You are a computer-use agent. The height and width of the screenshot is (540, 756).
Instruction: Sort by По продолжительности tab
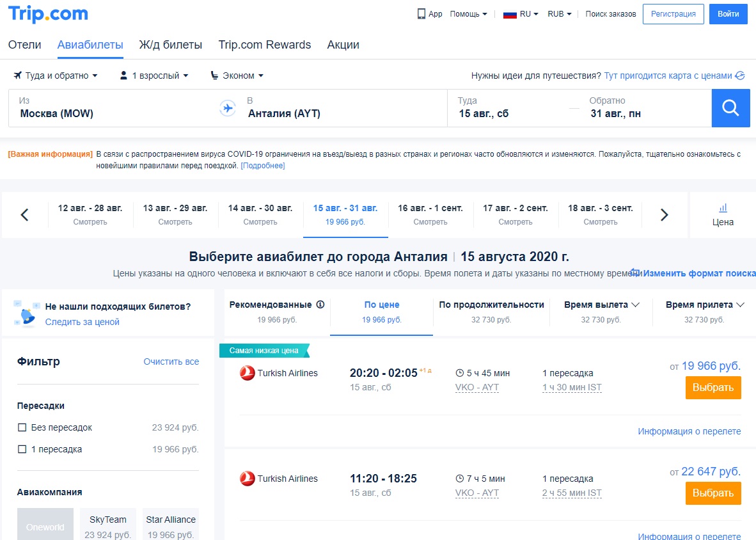[x=491, y=312]
